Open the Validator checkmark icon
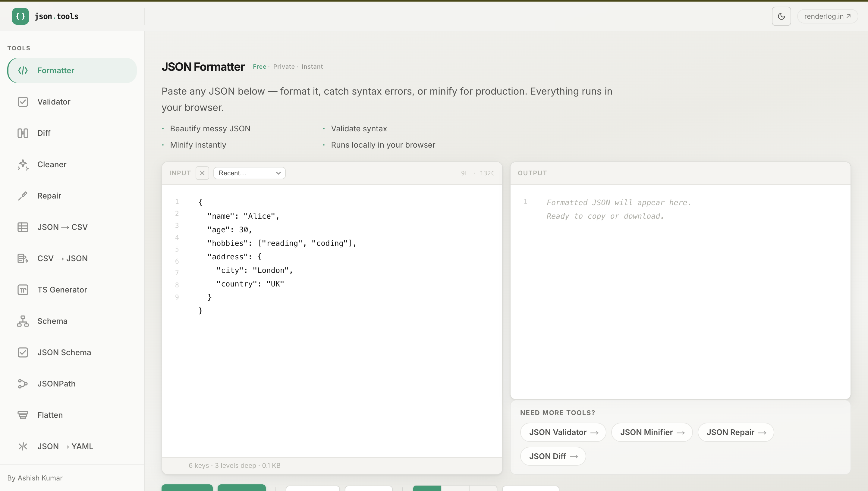This screenshot has width=868, height=491. point(23,102)
